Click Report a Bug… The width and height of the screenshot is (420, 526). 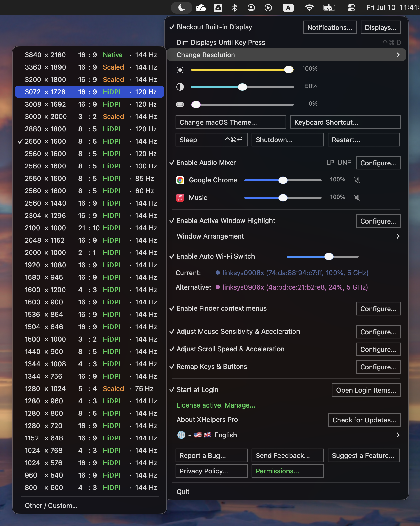coord(211,455)
